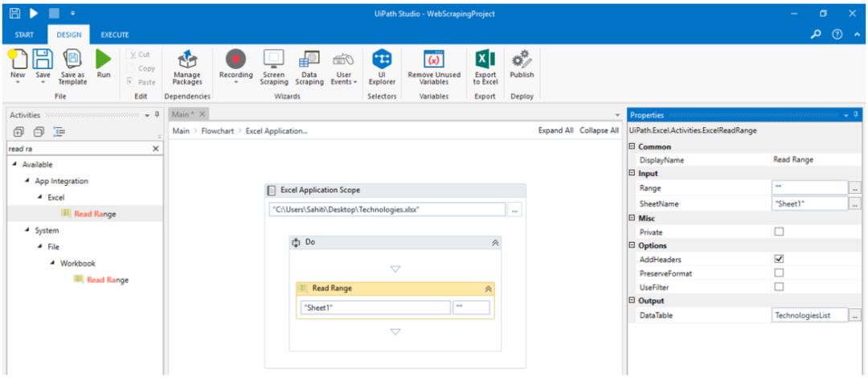Switch to the START tab
This screenshot has height=378, width=868.
24,35
